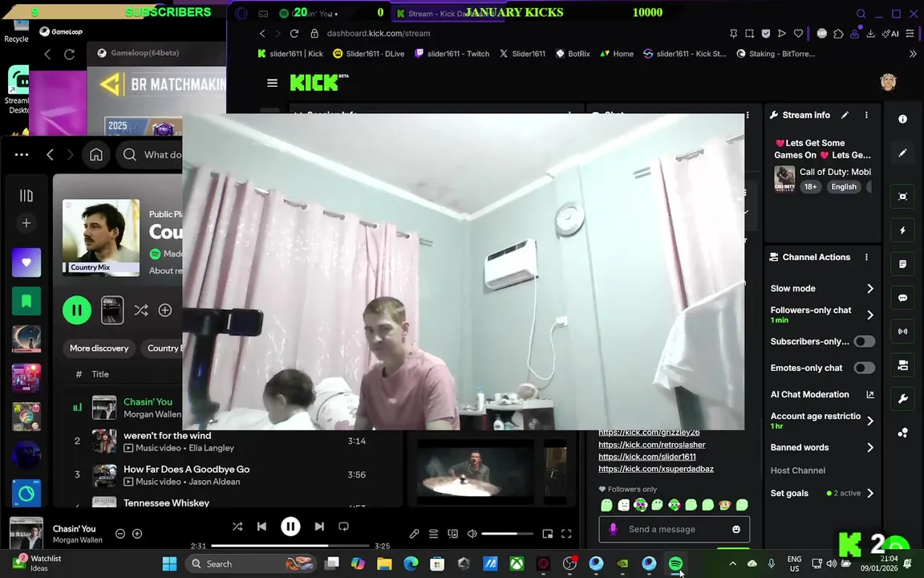This screenshot has height=578, width=924.
Task: Open Spotify Liked Songs heart tile
Action: point(26,263)
